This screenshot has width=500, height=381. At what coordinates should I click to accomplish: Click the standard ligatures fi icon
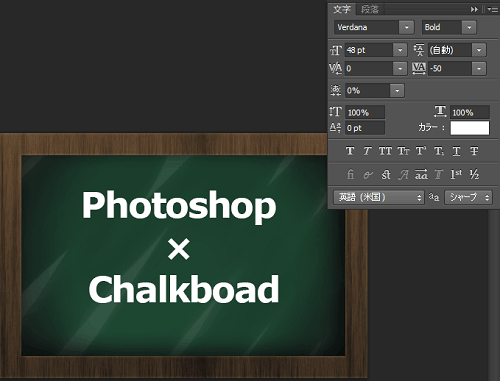(x=350, y=174)
